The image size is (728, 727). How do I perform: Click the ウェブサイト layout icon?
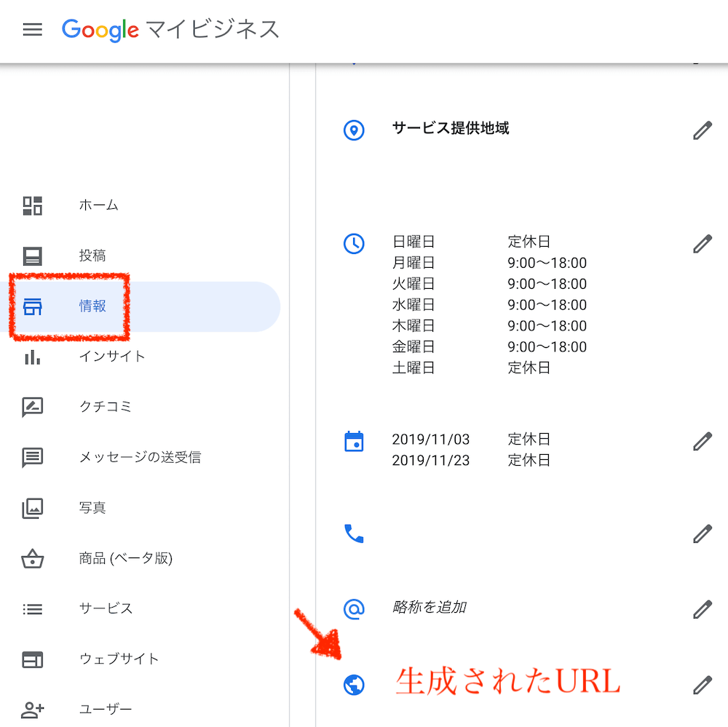(x=33, y=659)
